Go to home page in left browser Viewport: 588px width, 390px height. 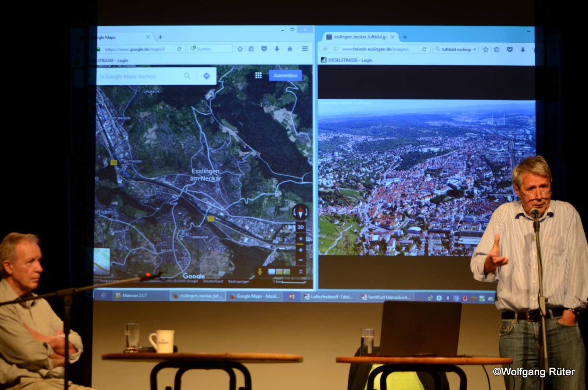[x=290, y=49]
